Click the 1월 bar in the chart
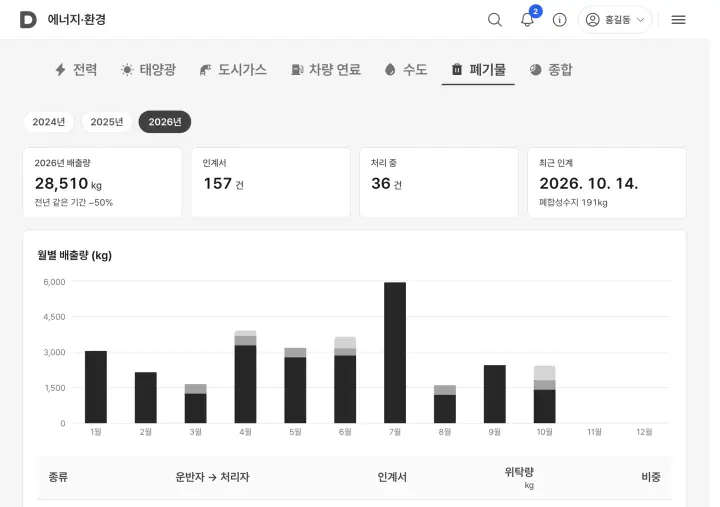720x507 pixels. pyautogui.click(x=96, y=387)
